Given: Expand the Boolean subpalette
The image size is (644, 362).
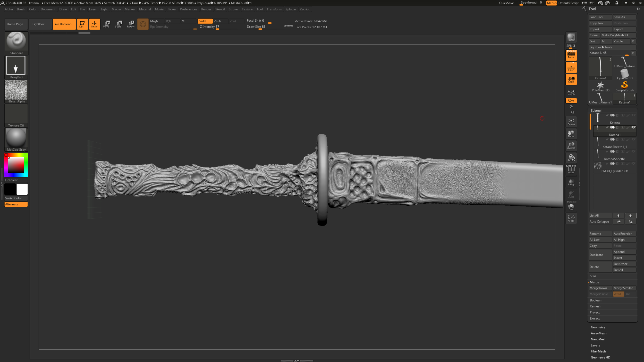Looking at the screenshot, I should (595, 300).
